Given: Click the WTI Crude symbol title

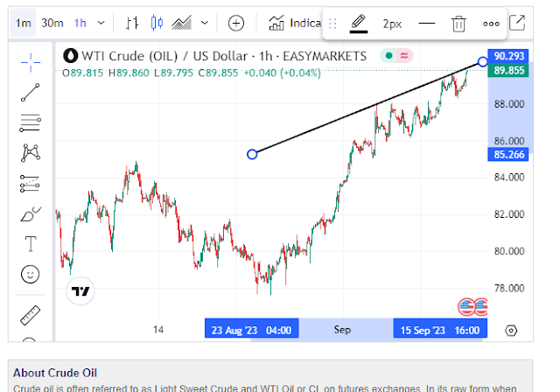Looking at the screenshot, I should coord(224,56).
